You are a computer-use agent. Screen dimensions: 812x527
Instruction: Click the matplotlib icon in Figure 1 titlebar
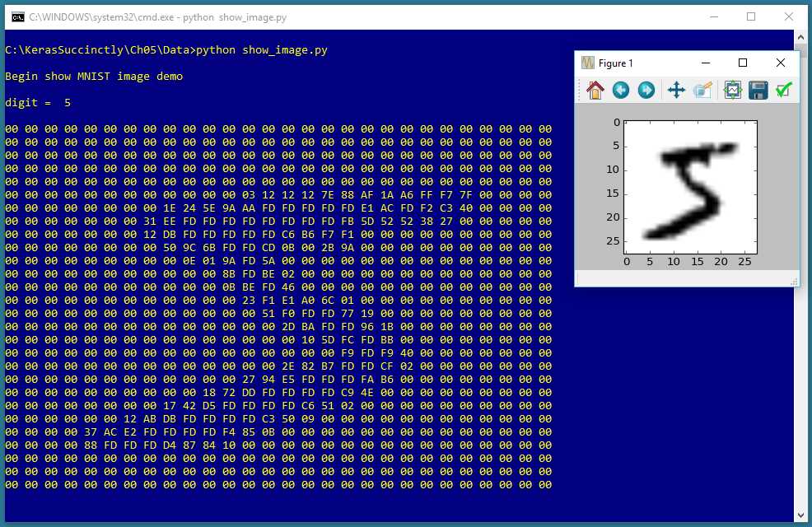586,63
